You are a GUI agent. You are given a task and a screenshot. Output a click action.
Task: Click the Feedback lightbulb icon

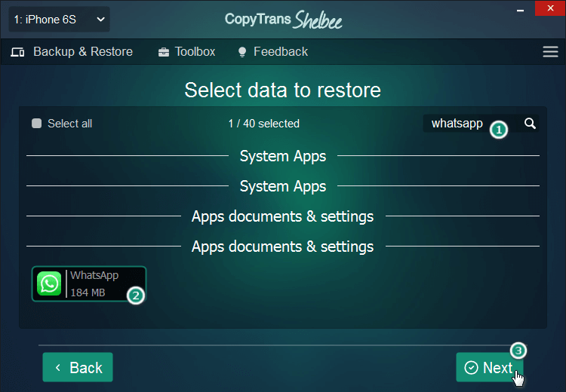click(242, 52)
